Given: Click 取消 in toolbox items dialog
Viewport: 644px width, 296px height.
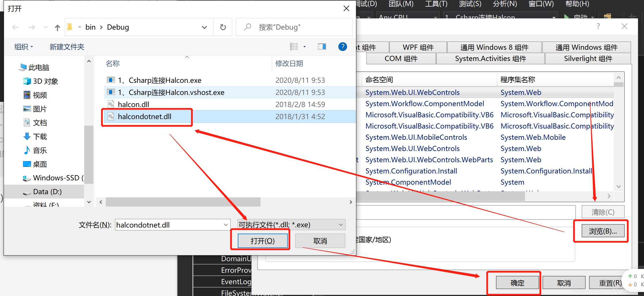Looking at the screenshot, I should click(564, 283).
